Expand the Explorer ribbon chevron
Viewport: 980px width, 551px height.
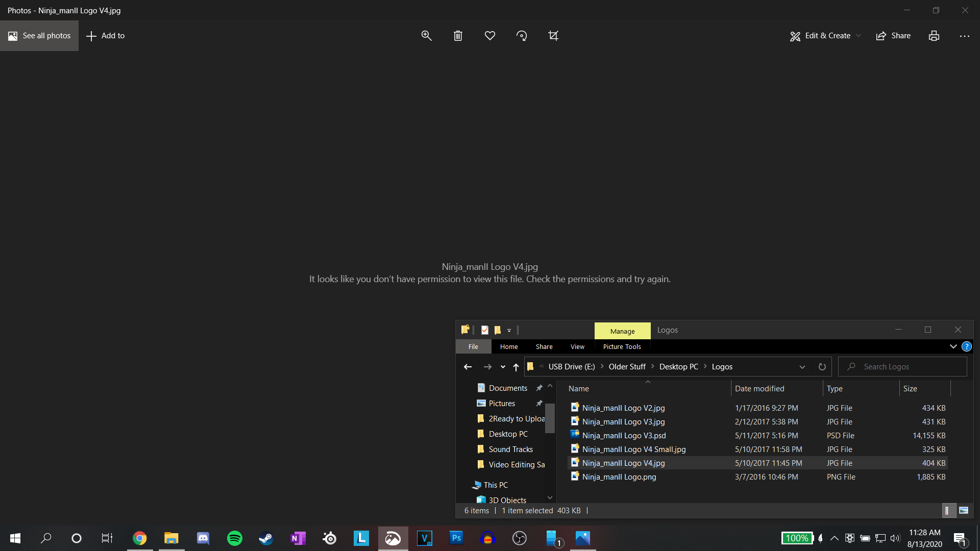click(953, 346)
